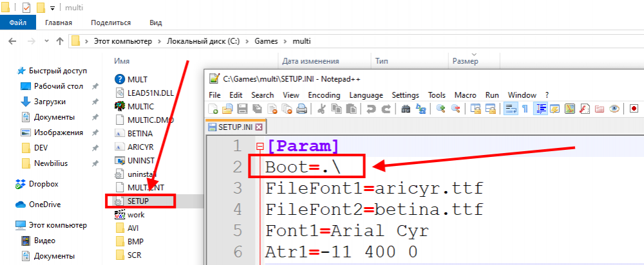Toggle Word Wrap in the toolbar
The height and width of the screenshot is (265, 644).
pyautogui.click(x=509, y=109)
